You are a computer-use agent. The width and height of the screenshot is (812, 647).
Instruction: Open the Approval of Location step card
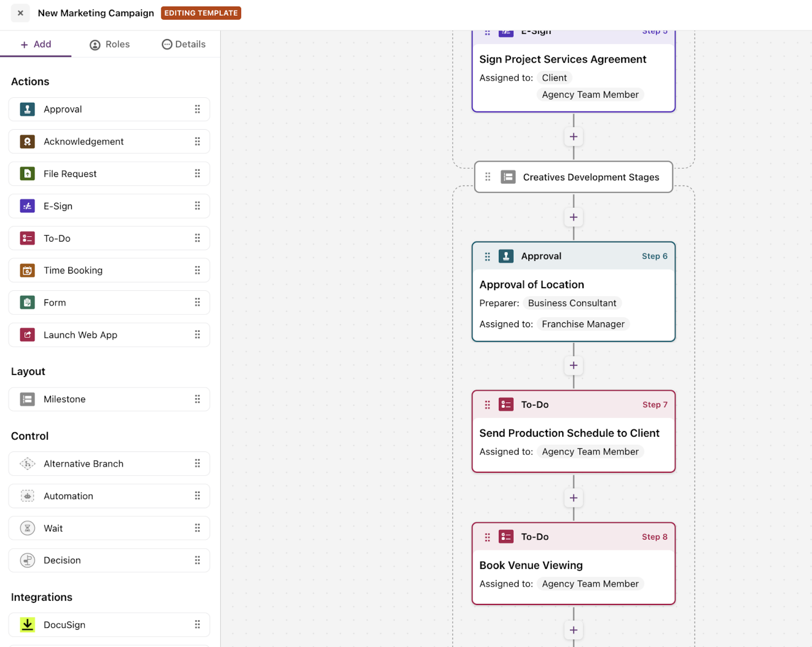click(x=532, y=285)
